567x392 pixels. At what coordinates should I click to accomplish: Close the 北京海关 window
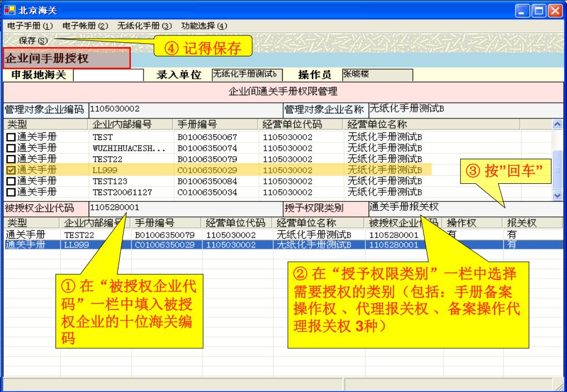pyautogui.click(x=555, y=11)
